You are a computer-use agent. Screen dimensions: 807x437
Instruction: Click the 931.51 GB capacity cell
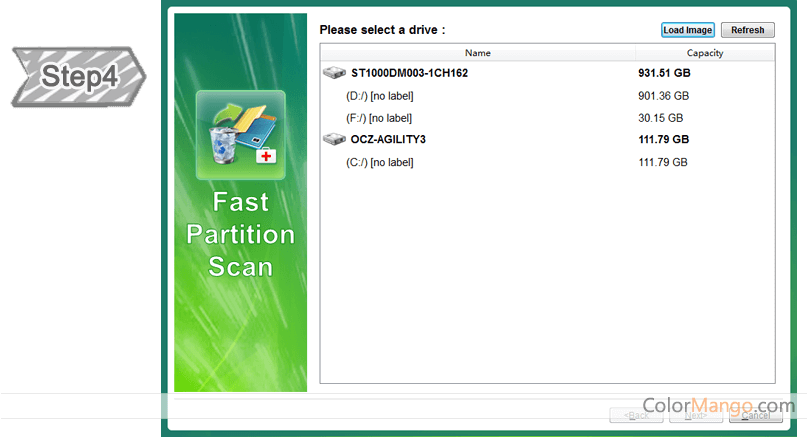(x=664, y=74)
